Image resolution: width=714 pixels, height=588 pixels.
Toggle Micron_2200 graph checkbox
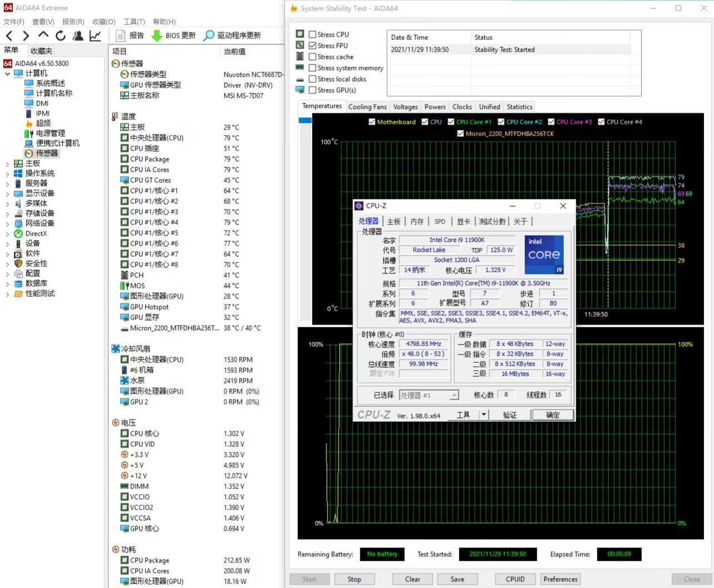pos(460,133)
